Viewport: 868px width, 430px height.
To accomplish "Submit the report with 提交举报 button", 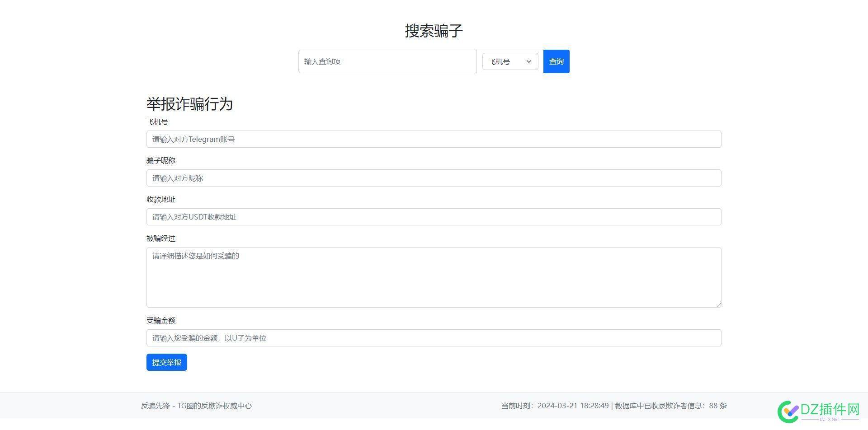I will (166, 362).
